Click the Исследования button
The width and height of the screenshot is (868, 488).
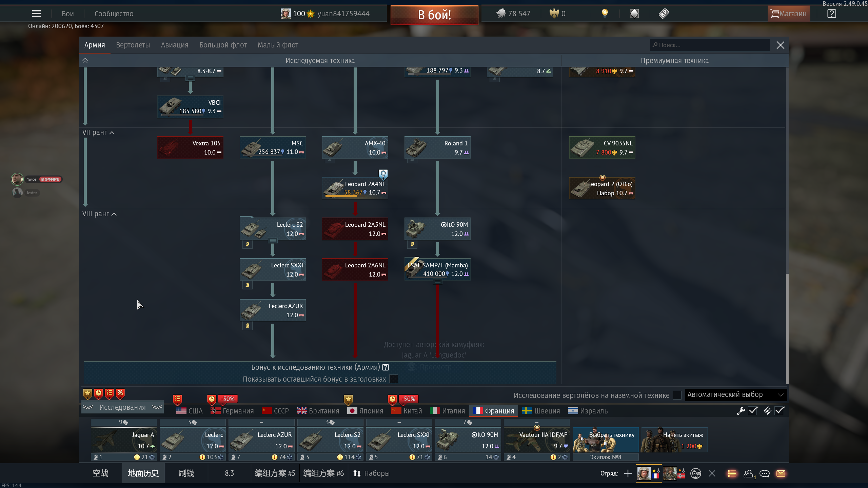click(122, 407)
